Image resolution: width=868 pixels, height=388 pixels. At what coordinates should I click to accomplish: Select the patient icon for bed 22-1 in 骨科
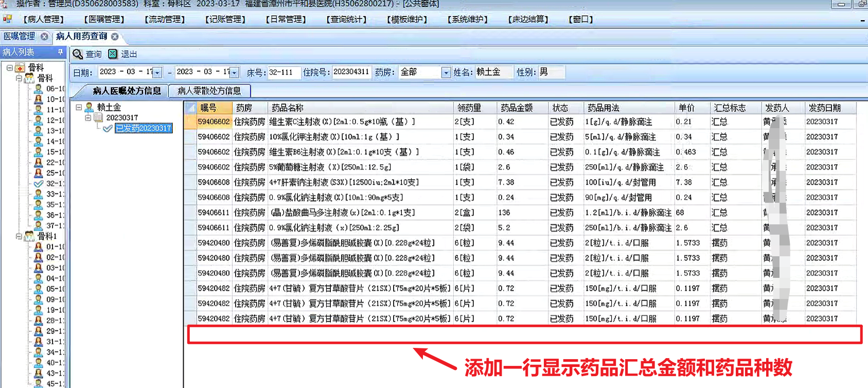coord(39,162)
